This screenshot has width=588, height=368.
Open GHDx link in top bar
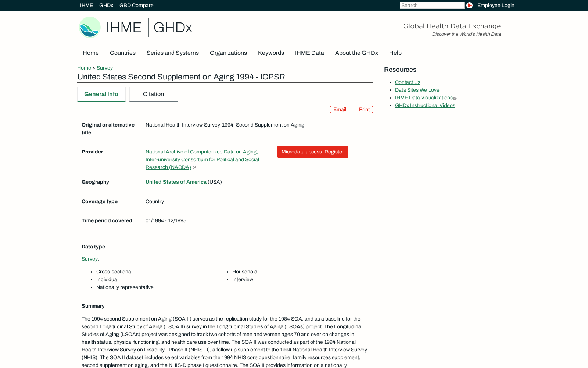[106, 5]
